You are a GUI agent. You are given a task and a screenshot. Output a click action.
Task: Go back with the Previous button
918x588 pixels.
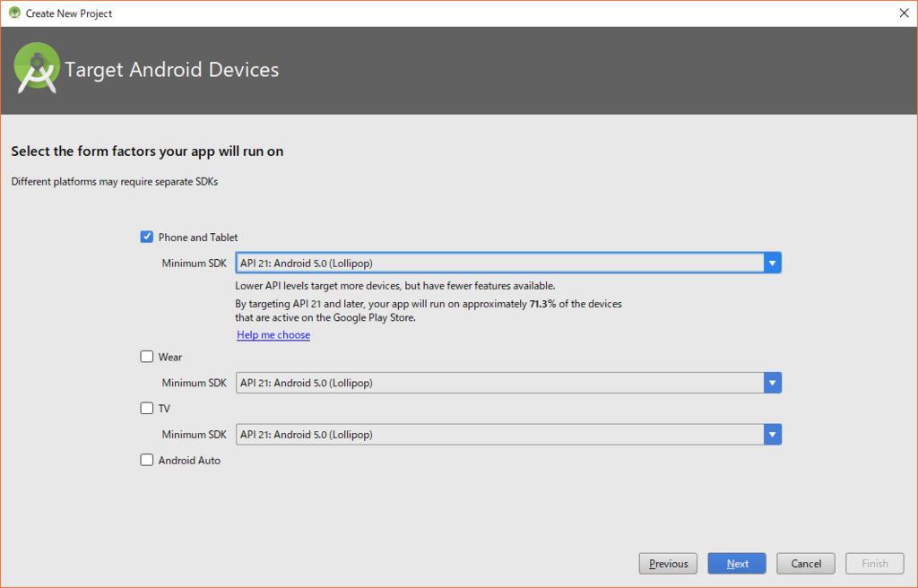[x=668, y=564]
